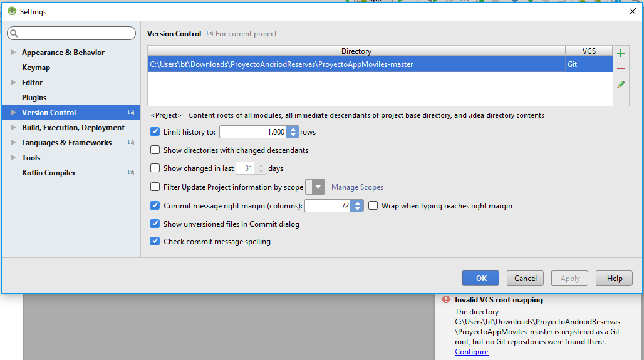Click the right margin columns field
Screen dimensions: 644x360
328,205
